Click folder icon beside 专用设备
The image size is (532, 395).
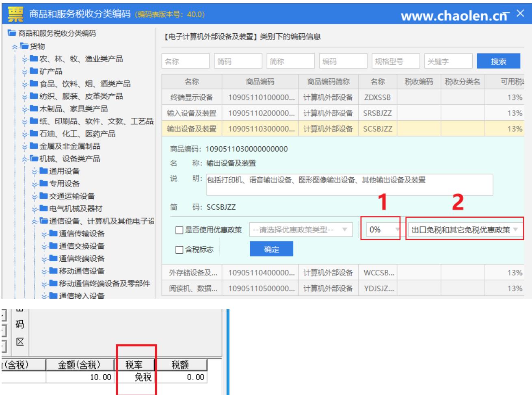pos(44,184)
